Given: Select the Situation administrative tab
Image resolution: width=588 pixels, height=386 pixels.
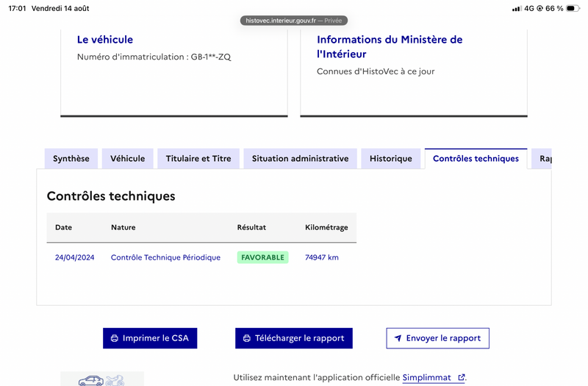Looking at the screenshot, I should point(301,159).
